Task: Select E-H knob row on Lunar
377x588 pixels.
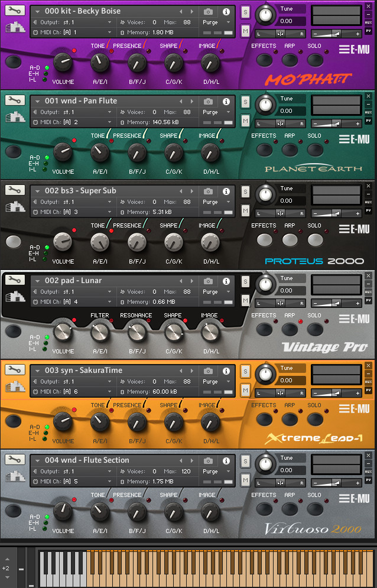Action: pos(45,343)
